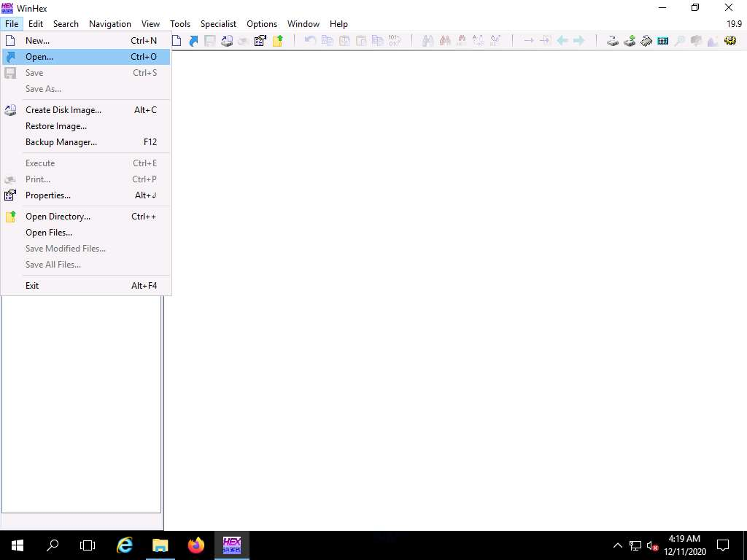This screenshot has height=560, width=747.
Task: Click the Properties toolbar icon
Action: [260, 41]
